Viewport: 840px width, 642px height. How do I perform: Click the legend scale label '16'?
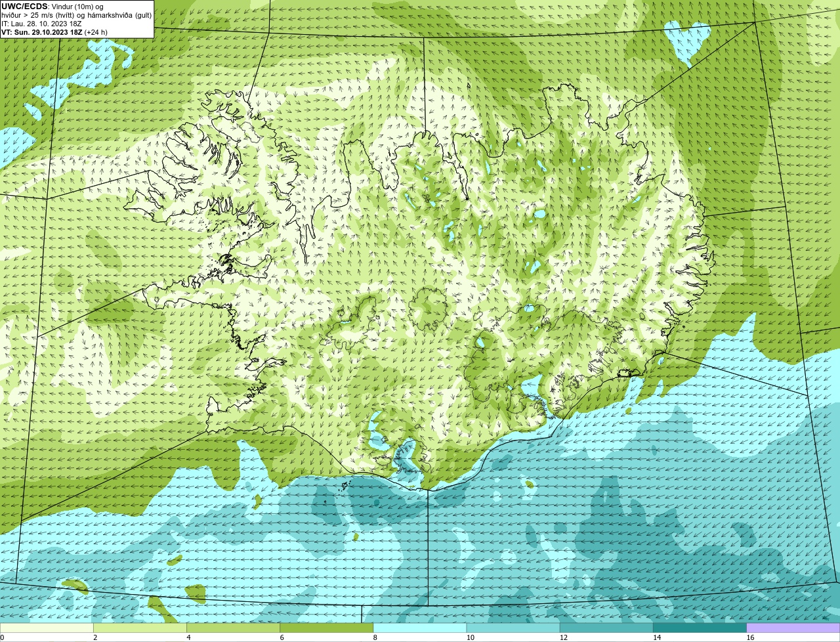click(750, 637)
